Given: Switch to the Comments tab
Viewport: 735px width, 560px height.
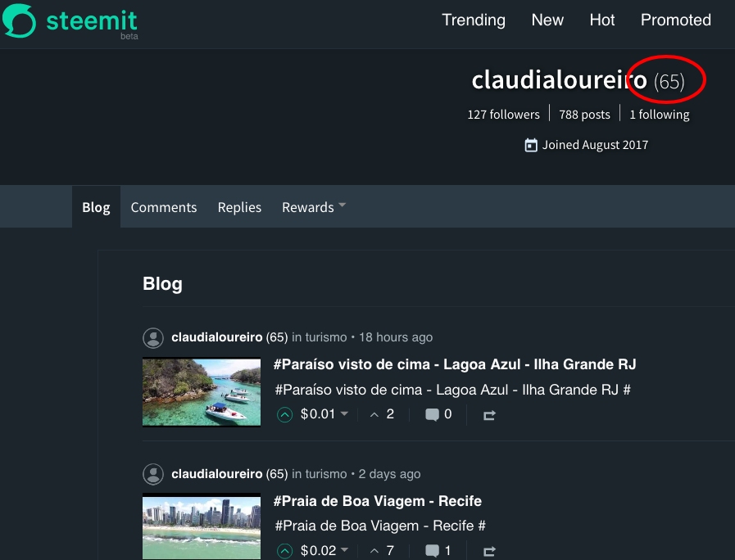Looking at the screenshot, I should click(x=164, y=207).
